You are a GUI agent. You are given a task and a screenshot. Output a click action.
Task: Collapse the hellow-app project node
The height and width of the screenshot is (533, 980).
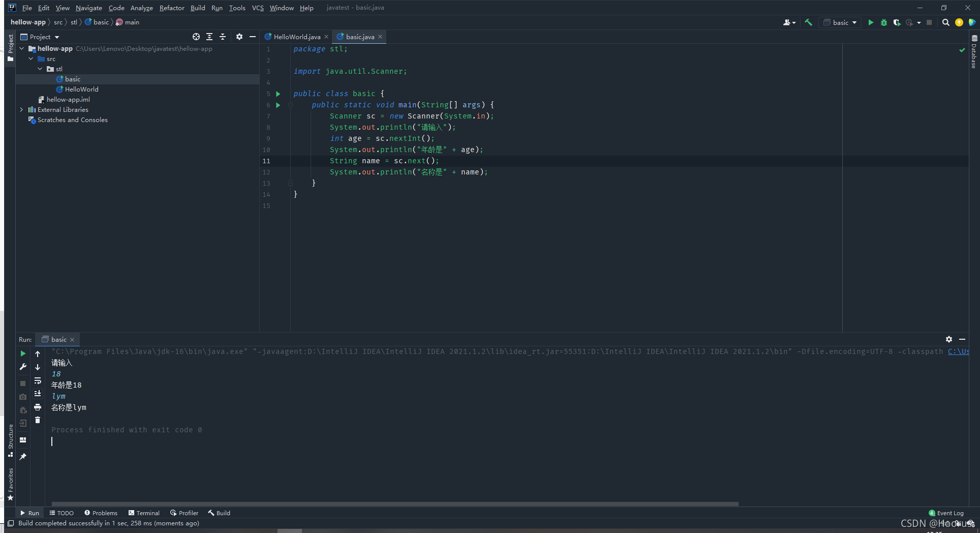point(22,49)
